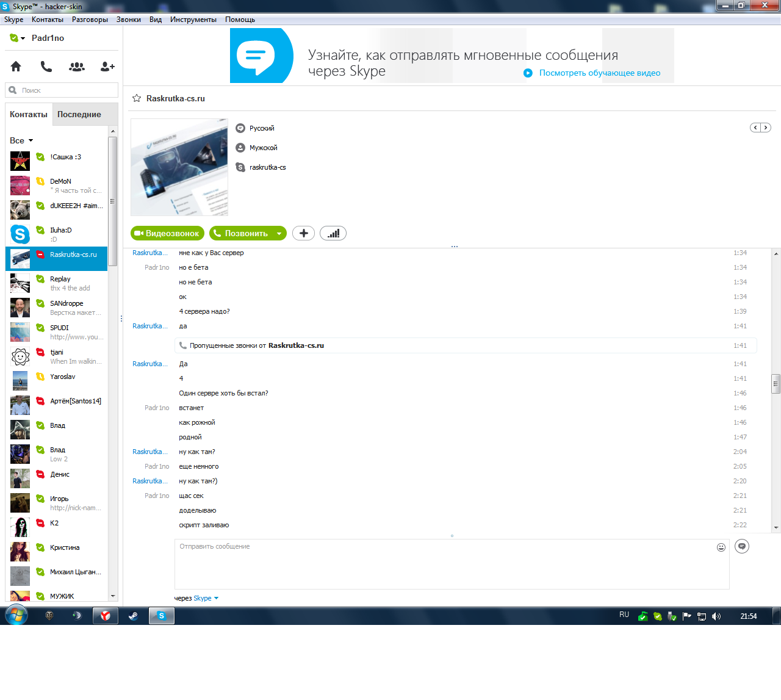Toggle favorite star for Raskrutka-cs.ru
Viewport: 781px width, 700px height.
[x=137, y=98]
